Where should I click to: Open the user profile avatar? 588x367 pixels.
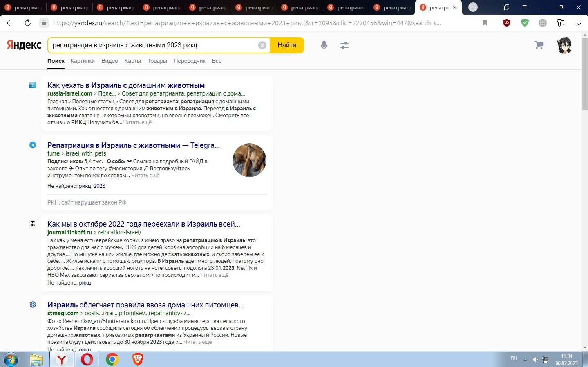click(x=565, y=45)
